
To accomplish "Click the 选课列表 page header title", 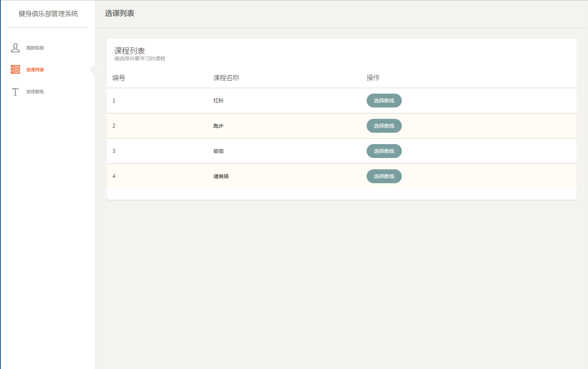I will 120,14.
